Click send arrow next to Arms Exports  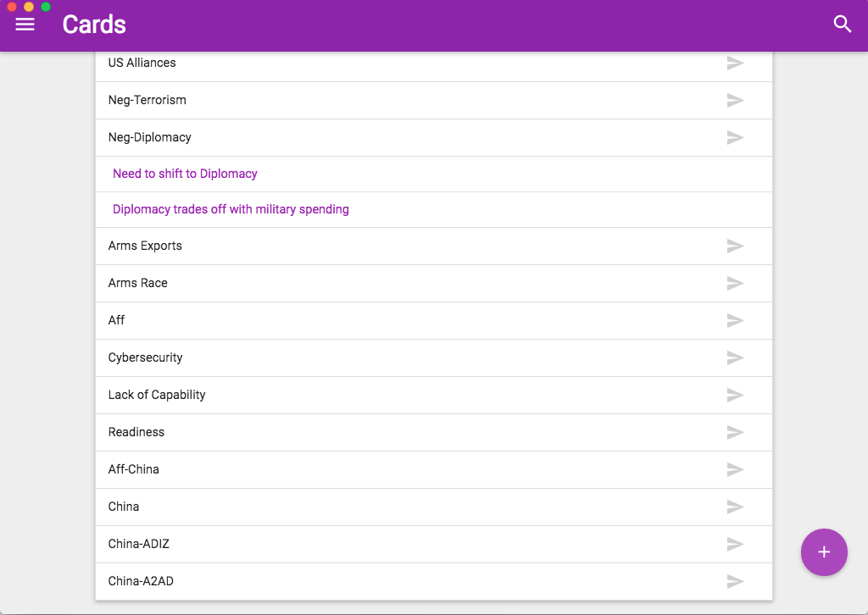tap(735, 246)
